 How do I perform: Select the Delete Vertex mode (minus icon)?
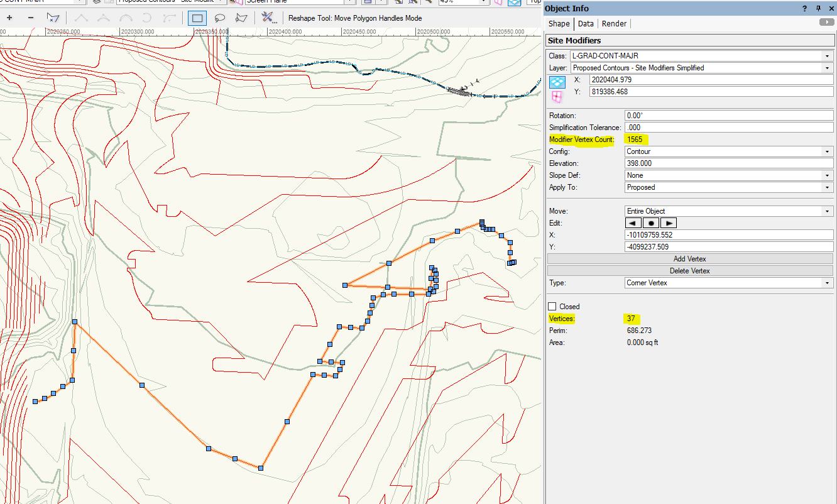(x=31, y=18)
